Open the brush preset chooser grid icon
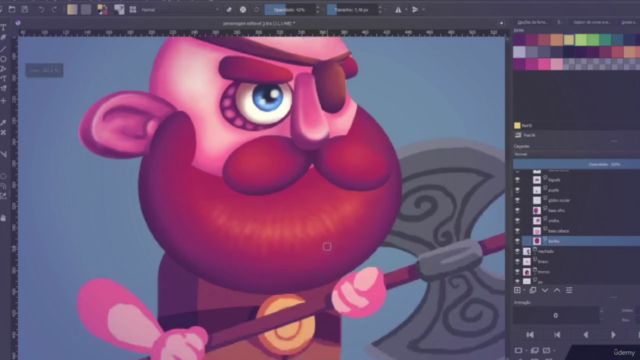Image resolution: width=640 pixels, height=360 pixels. point(133,9)
